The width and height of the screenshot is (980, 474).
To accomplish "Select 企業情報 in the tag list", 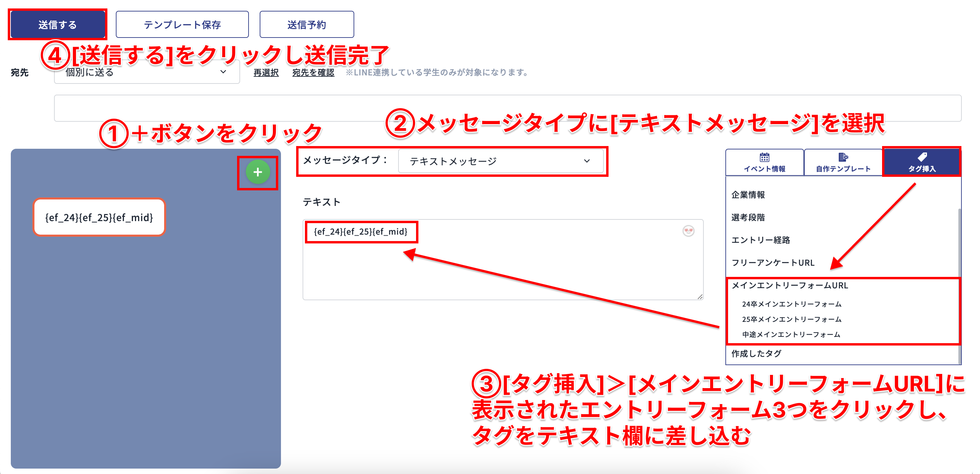I will pos(748,195).
